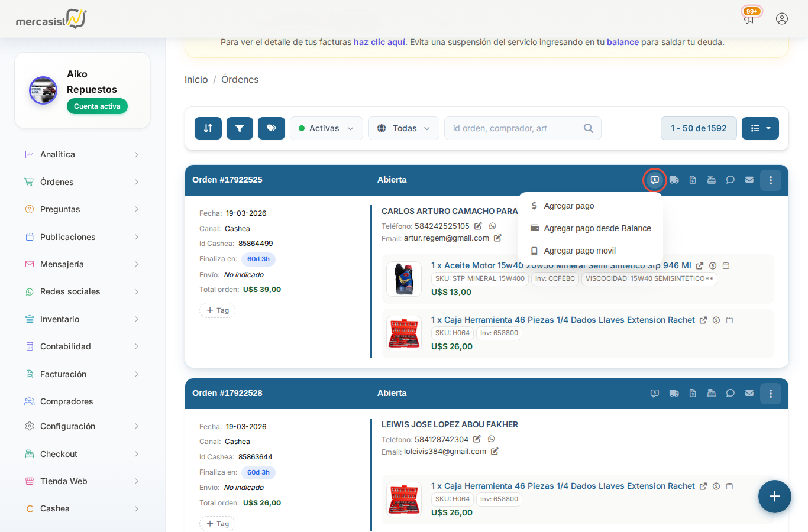Viewport: 808px width, 532px height.
Task: Click the balance link in the notice banner
Action: click(x=623, y=42)
